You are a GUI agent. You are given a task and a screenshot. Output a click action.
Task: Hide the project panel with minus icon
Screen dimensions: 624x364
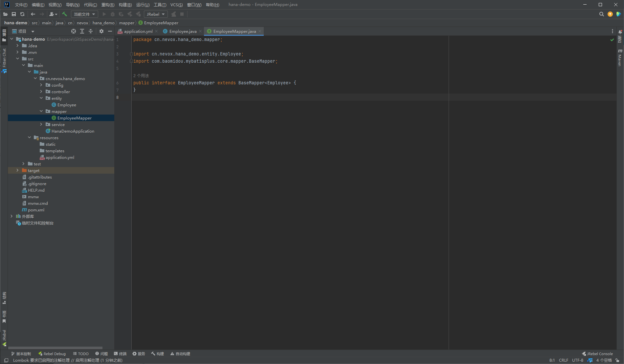click(x=110, y=31)
